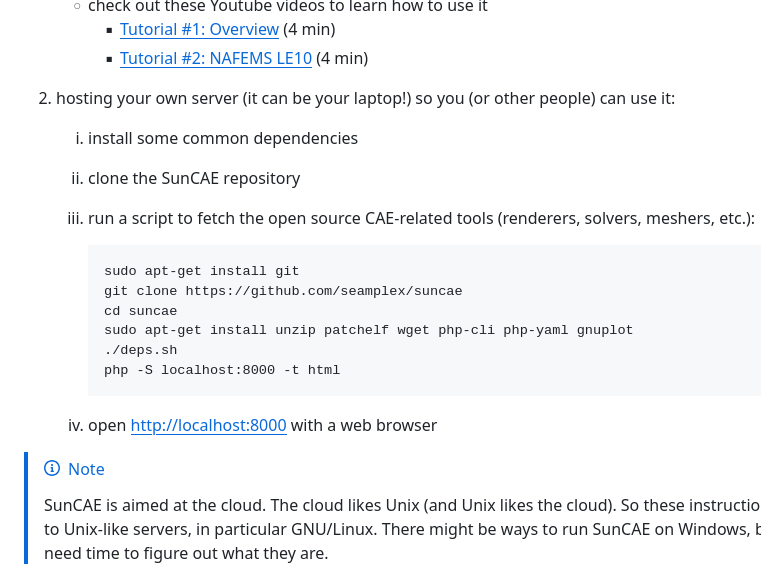Click 'with a web browser' text in step iv

pos(364,425)
